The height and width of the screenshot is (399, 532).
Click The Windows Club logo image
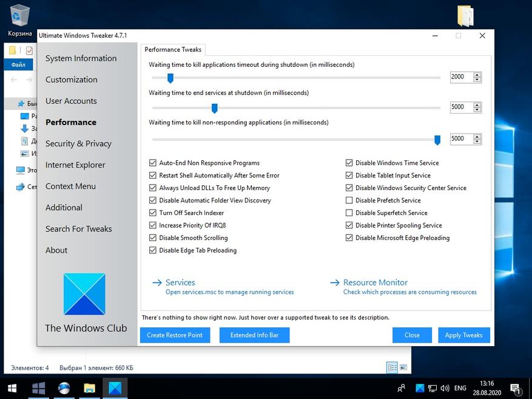pos(84,294)
